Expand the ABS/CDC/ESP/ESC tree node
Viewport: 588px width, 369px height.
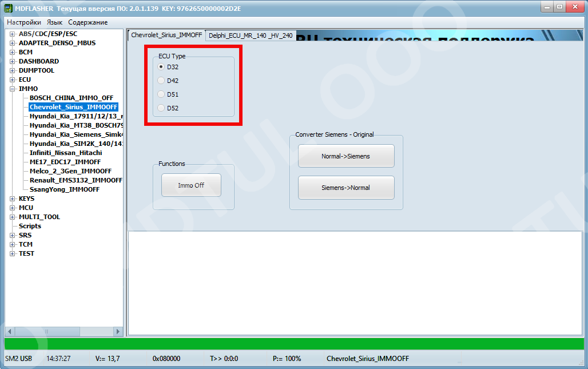tap(13, 34)
